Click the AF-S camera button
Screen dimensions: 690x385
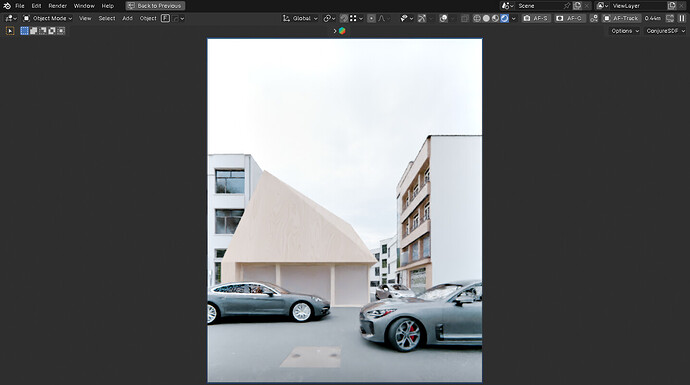point(536,18)
